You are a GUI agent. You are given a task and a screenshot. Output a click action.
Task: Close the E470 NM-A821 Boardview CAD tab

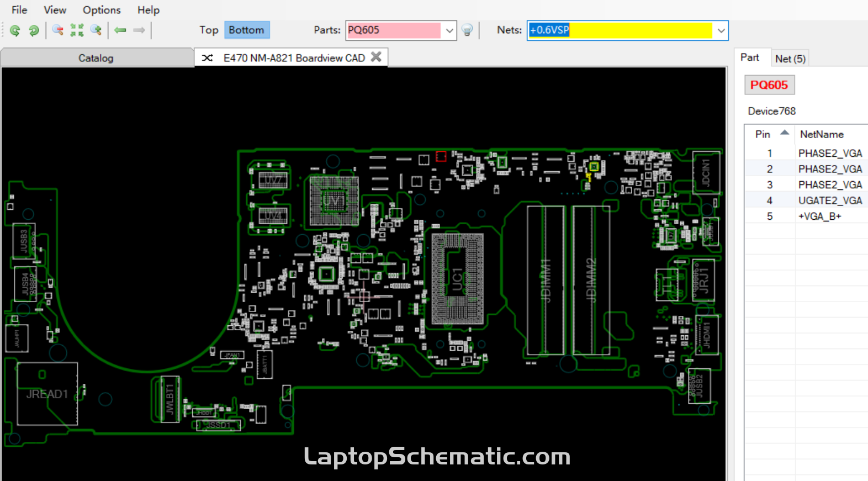[x=376, y=57]
